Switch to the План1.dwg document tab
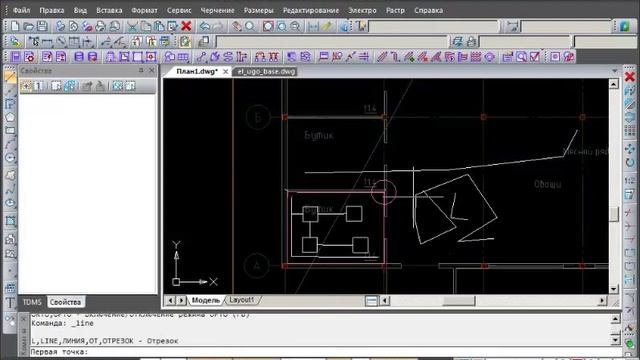Viewport: 640px width, 360px height. tap(197, 71)
